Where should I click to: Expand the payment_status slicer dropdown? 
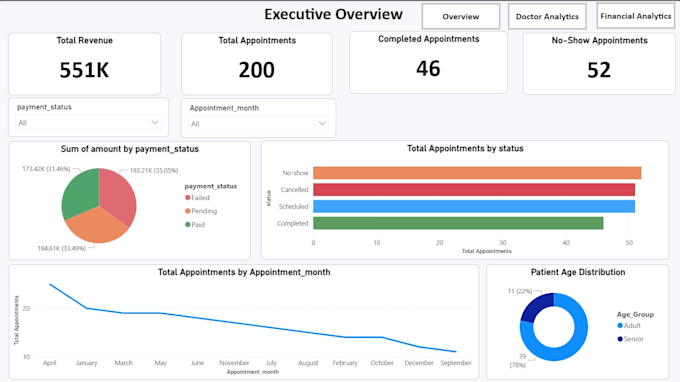(x=88, y=123)
